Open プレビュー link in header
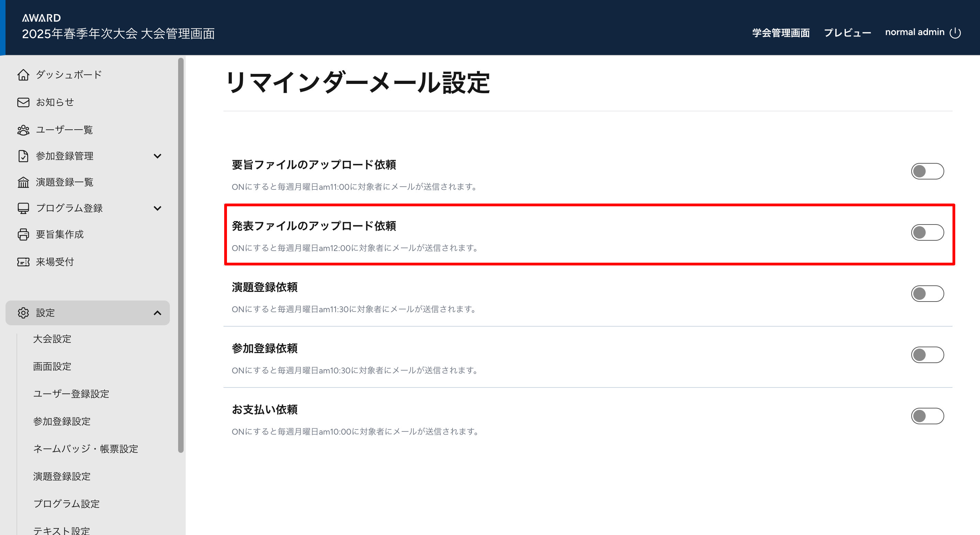This screenshot has width=980, height=535. tap(847, 33)
